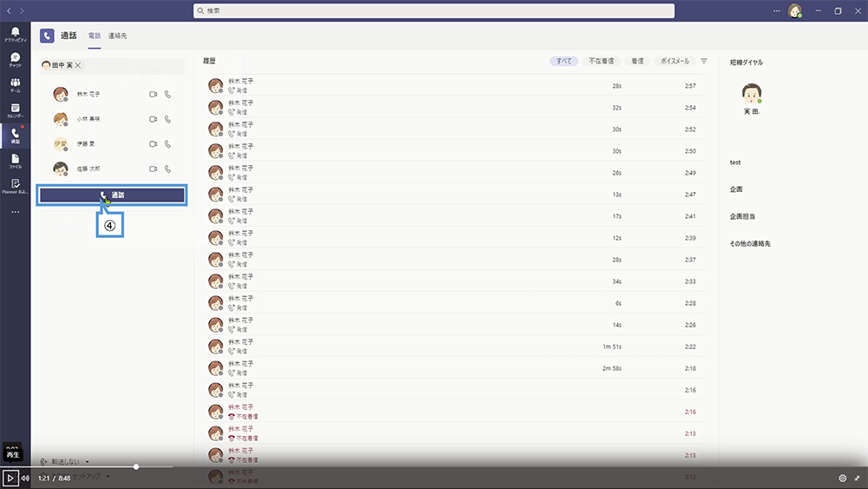
Task: Click the search box in the title bar
Action: (x=434, y=10)
